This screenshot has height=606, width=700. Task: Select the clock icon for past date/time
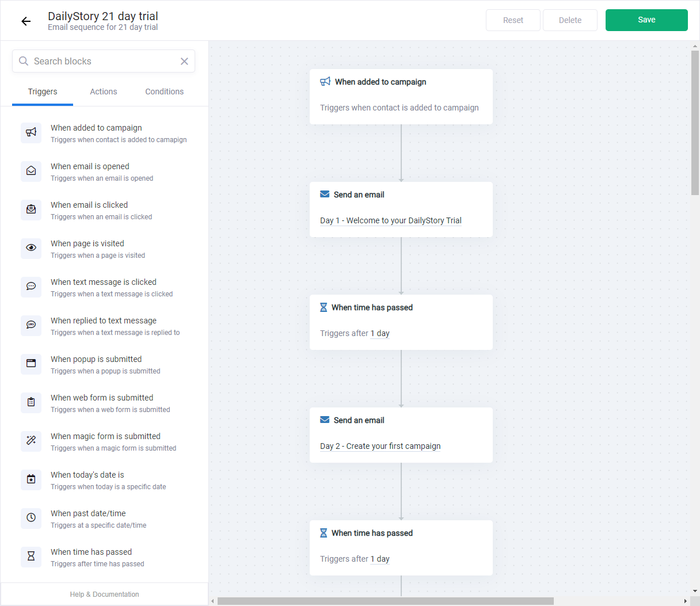tap(31, 519)
